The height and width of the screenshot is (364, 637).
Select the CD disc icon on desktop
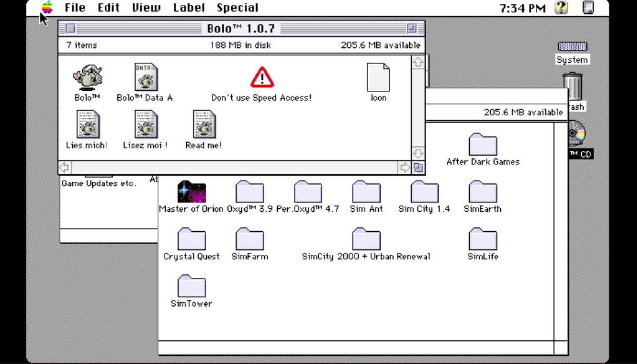pyautogui.click(x=577, y=133)
